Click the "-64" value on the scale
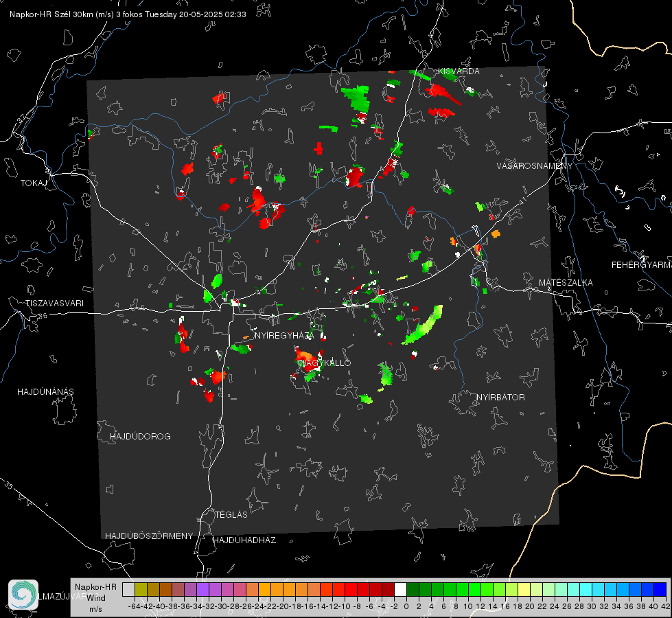The width and height of the screenshot is (672, 618). [x=134, y=606]
